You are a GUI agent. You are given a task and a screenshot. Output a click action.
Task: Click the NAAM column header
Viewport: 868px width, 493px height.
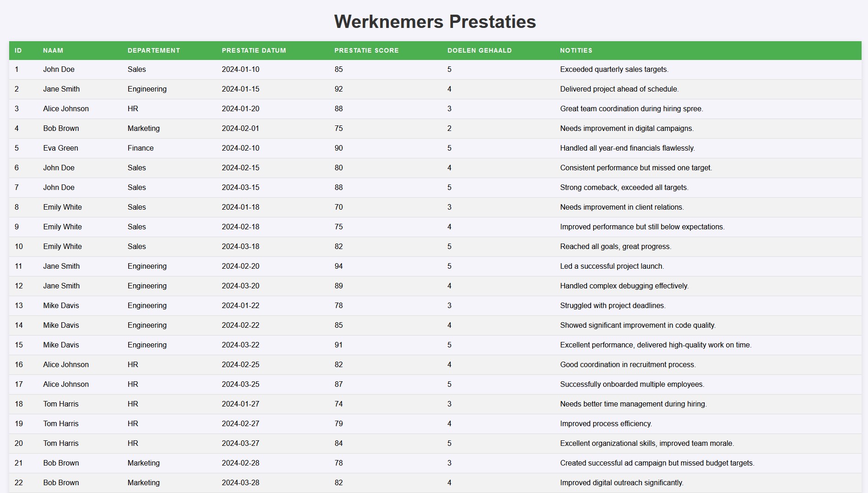tap(53, 50)
